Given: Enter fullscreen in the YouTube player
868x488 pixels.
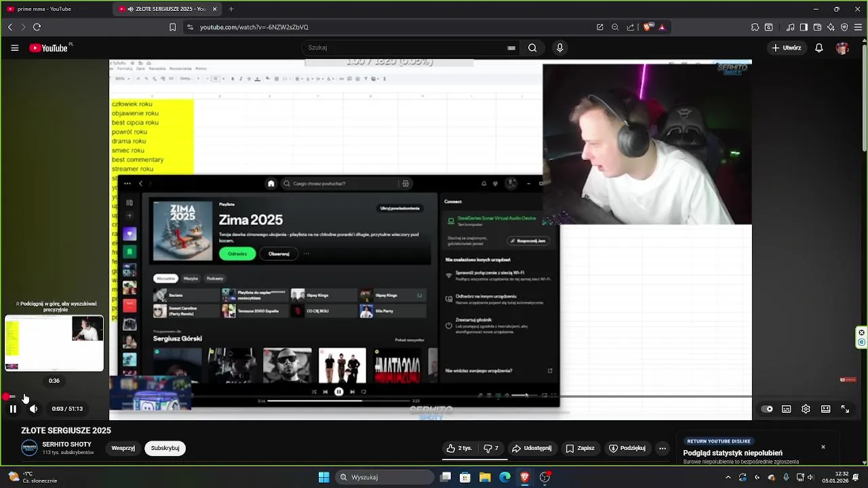Looking at the screenshot, I should 845,409.
